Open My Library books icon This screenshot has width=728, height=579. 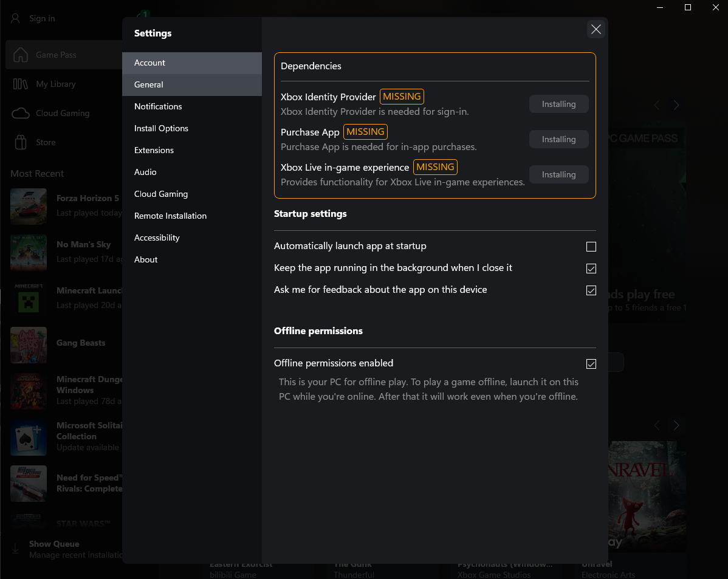21,84
